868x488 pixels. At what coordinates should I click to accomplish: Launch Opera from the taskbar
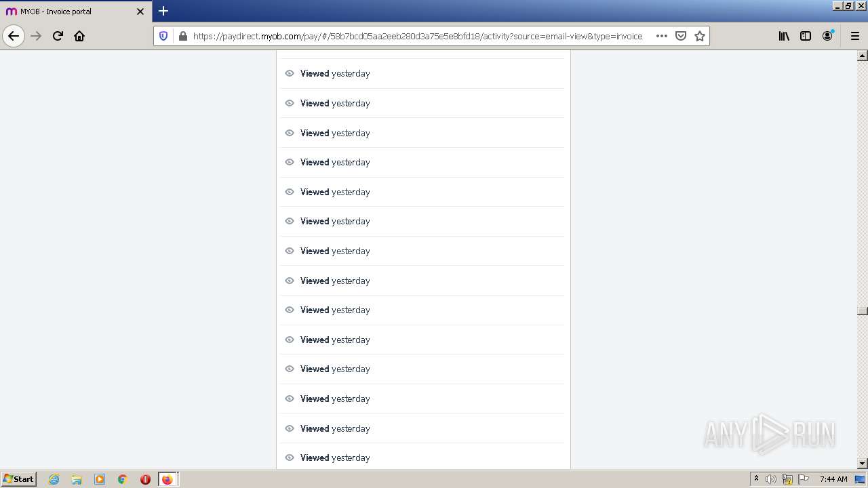click(145, 479)
